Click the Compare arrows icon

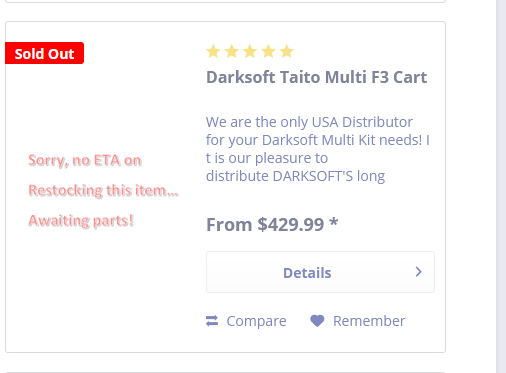[x=212, y=321]
